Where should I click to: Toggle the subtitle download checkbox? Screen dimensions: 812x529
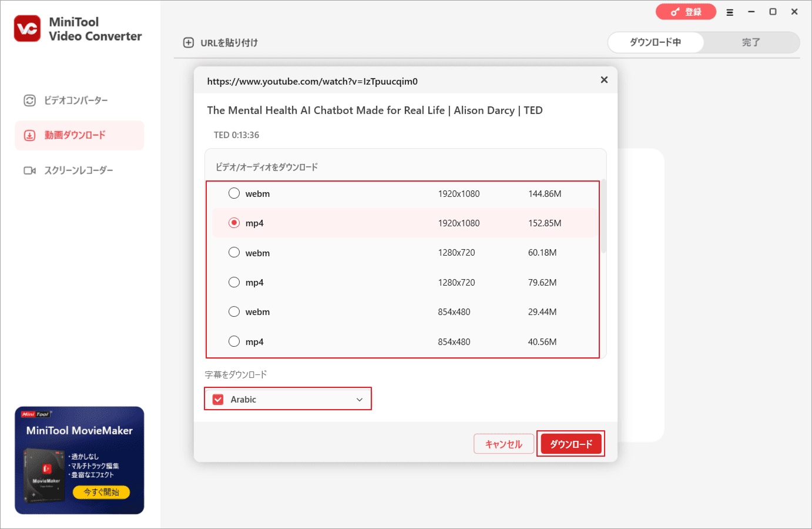pos(218,400)
